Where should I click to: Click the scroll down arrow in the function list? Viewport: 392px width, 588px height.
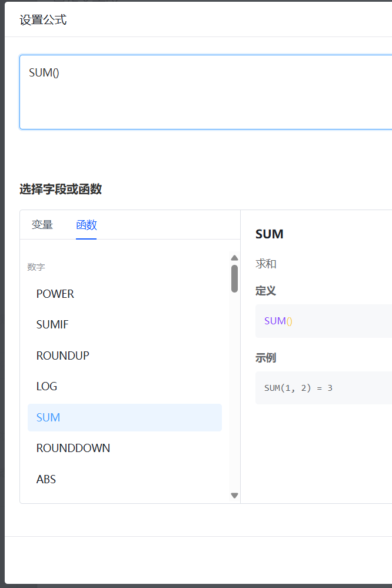pyautogui.click(x=234, y=496)
